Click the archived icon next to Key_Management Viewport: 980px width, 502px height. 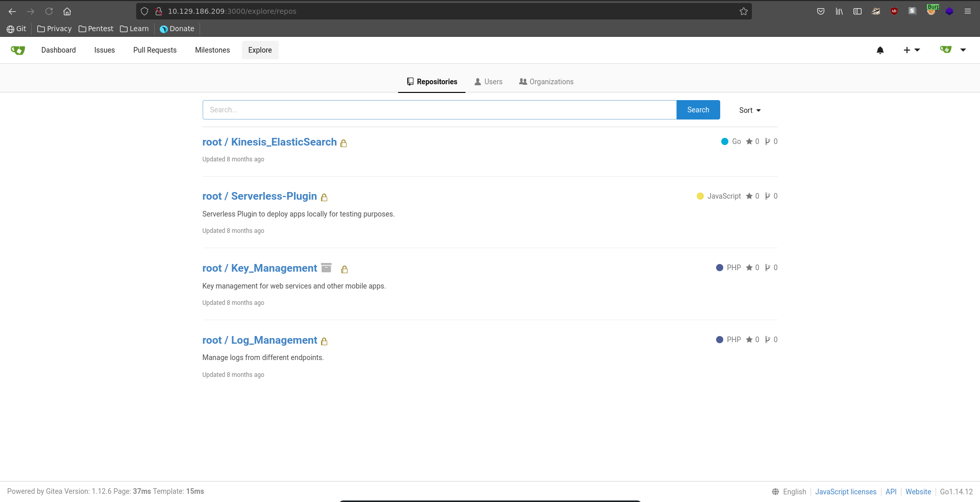pyautogui.click(x=327, y=268)
